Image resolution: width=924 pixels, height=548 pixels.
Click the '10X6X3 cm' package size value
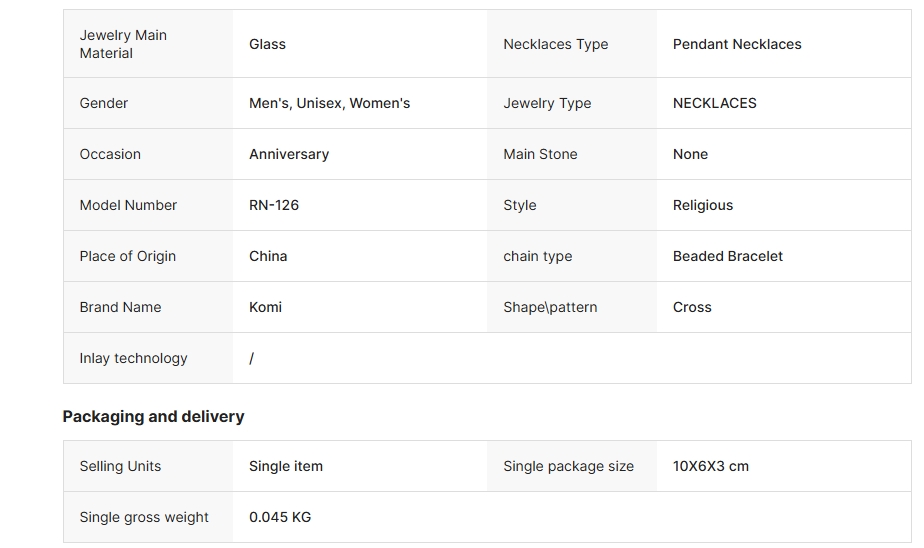coord(710,466)
